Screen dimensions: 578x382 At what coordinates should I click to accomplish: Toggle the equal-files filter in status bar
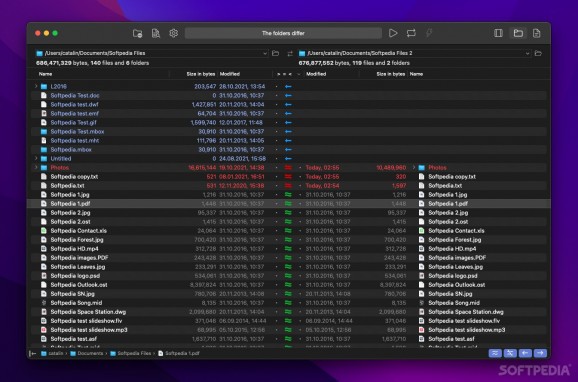pyautogui.click(x=495, y=353)
